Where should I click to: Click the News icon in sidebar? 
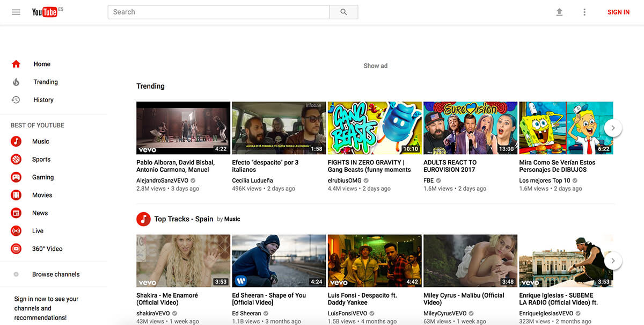coord(16,213)
